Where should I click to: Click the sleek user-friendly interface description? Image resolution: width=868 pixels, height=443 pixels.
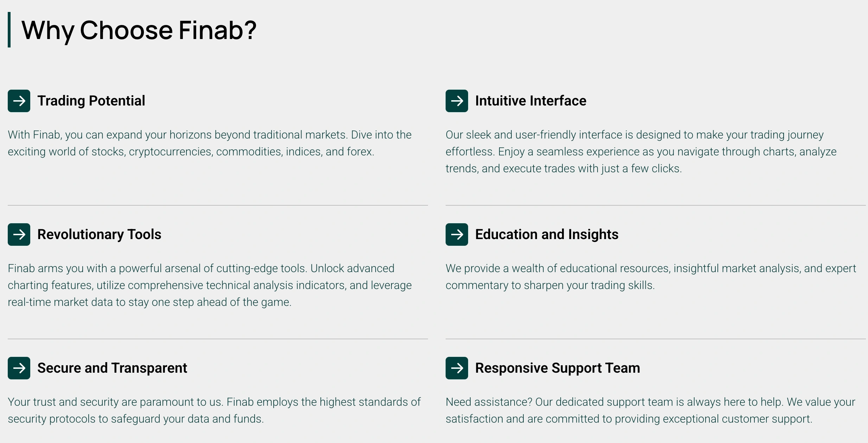click(x=641, y=152)
